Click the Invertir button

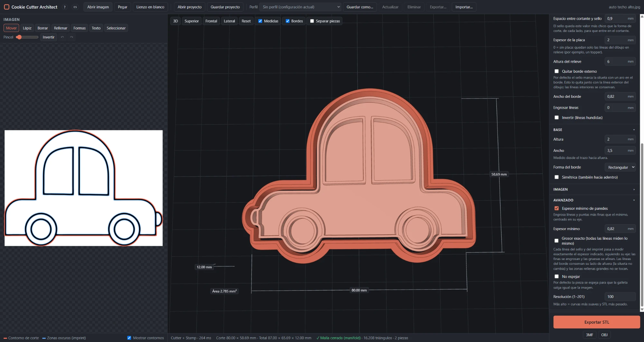[x=49, y=37]
